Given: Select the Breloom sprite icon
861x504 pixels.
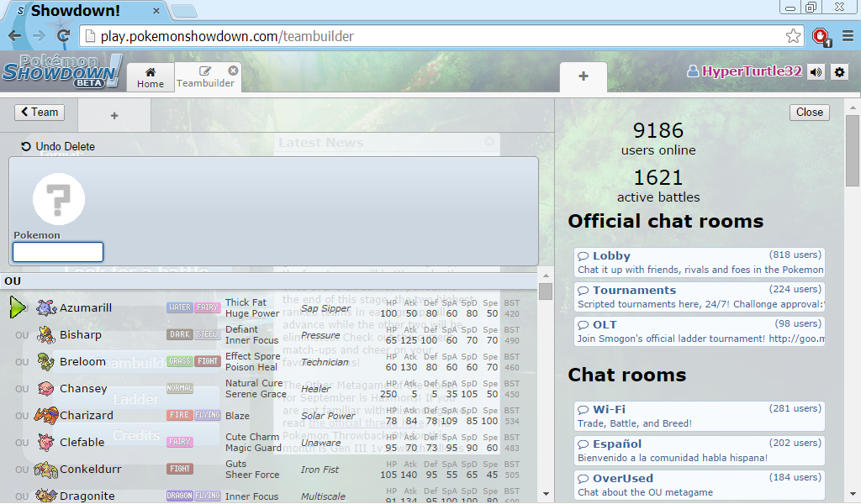Looking at the screenshot, I should 46,361.
